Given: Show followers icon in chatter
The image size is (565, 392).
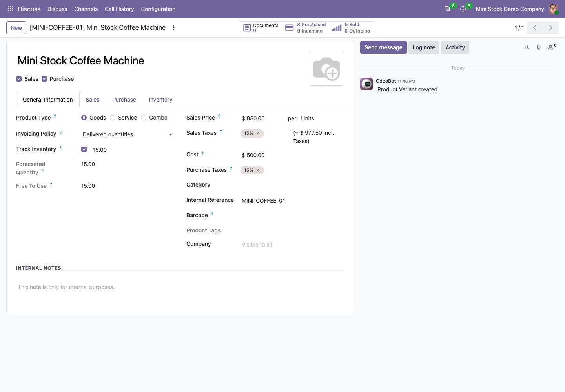Looking at the screenshot, I should coord(552,47).
